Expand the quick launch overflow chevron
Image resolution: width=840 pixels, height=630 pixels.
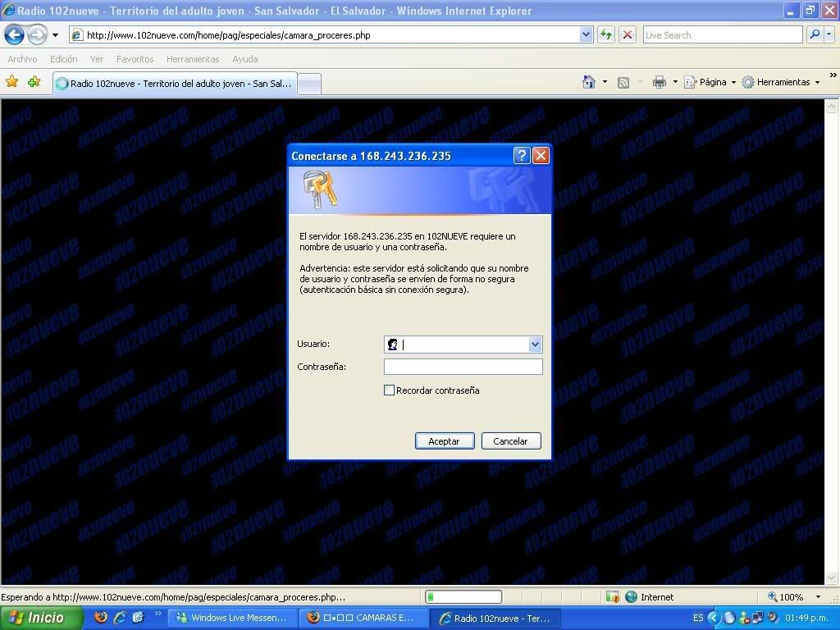tap(158, 614)
